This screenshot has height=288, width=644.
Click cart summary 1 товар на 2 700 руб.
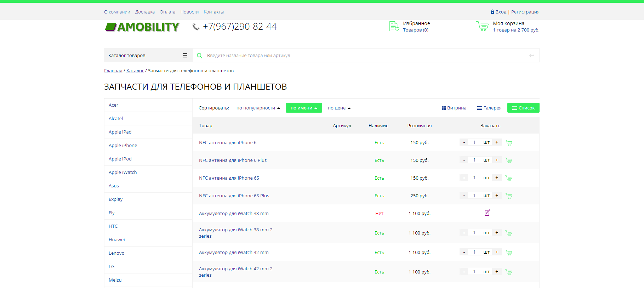516,30
